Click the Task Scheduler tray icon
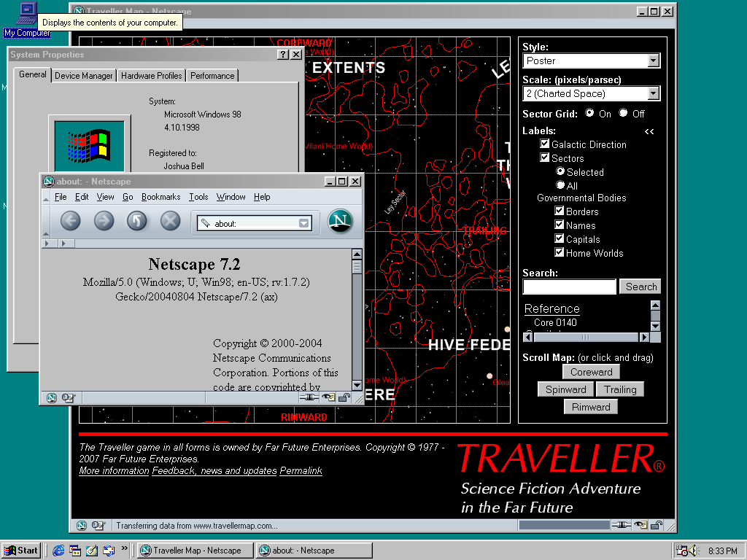The image size is (747, 560). (682, 551)
